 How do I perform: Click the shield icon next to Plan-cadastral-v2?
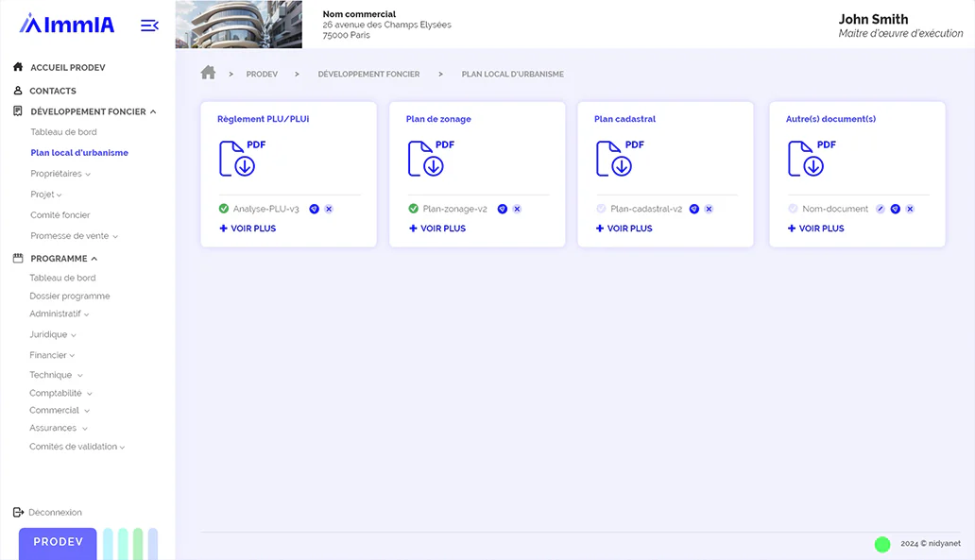tap(694, 209)
